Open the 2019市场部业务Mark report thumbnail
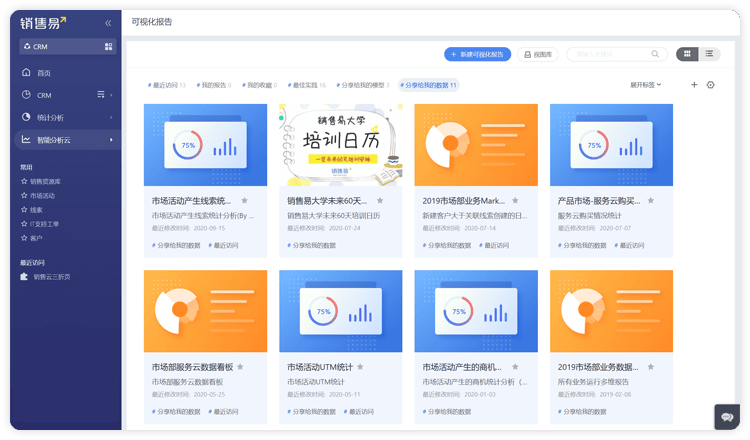 (476, 145)
